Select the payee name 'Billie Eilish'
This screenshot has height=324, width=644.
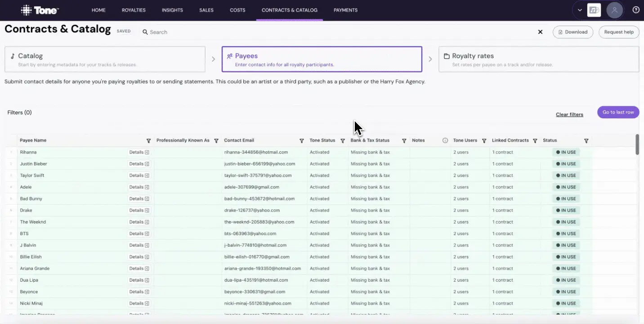[31, 257]
